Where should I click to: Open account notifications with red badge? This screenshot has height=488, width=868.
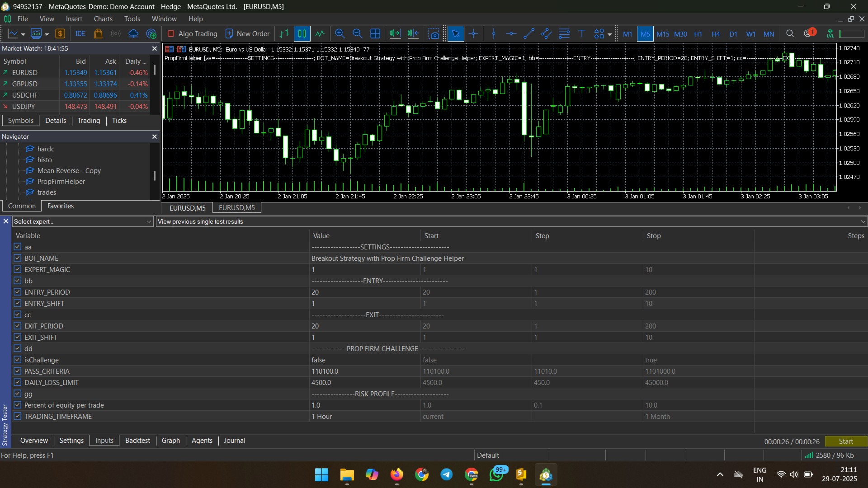pyautogui.click(x=810, y=33)
